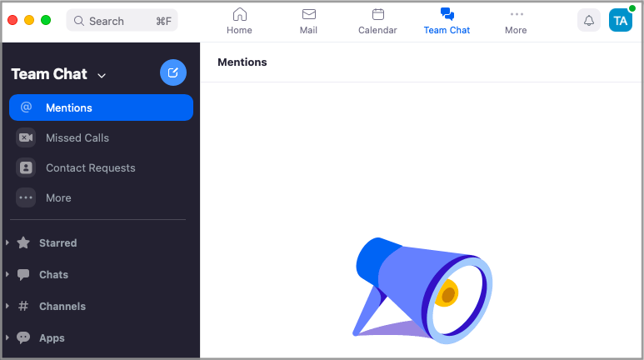Open the notifications bell icon
Viewport: 644px width, 360px height.
pyautogui.click(x=589, y=21)
